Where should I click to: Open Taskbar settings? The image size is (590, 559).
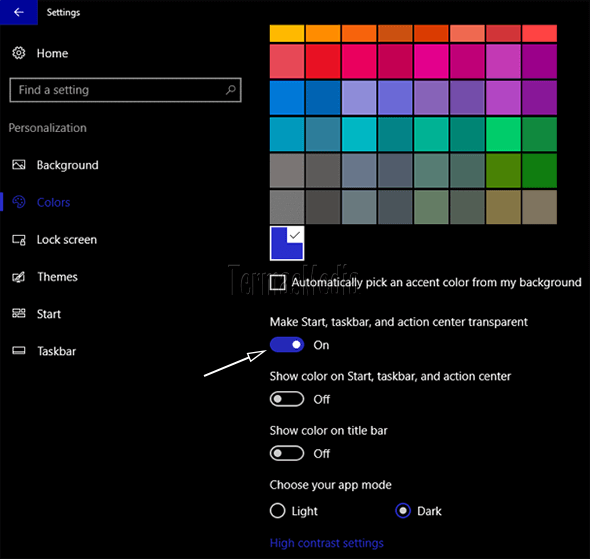56,351
